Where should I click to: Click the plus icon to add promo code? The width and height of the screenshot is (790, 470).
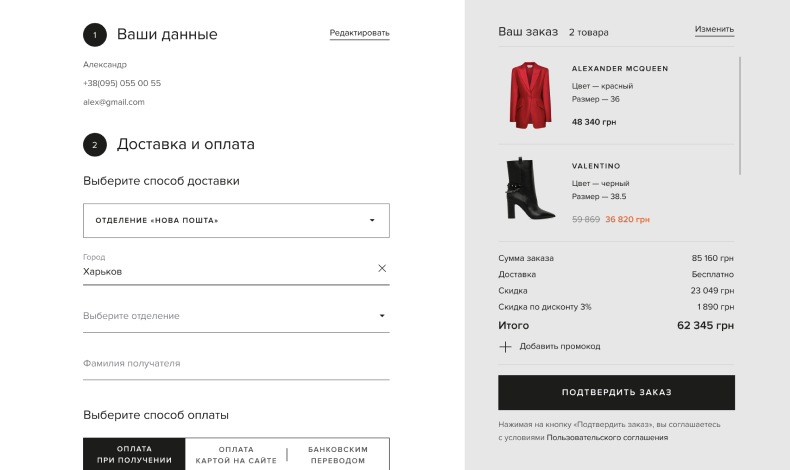(505, 347)
